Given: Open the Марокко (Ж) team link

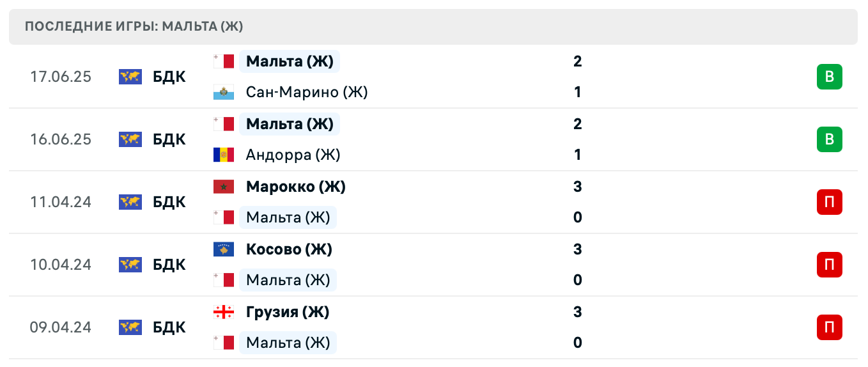Looking at the screenshot, I should [x=295, y=187].
